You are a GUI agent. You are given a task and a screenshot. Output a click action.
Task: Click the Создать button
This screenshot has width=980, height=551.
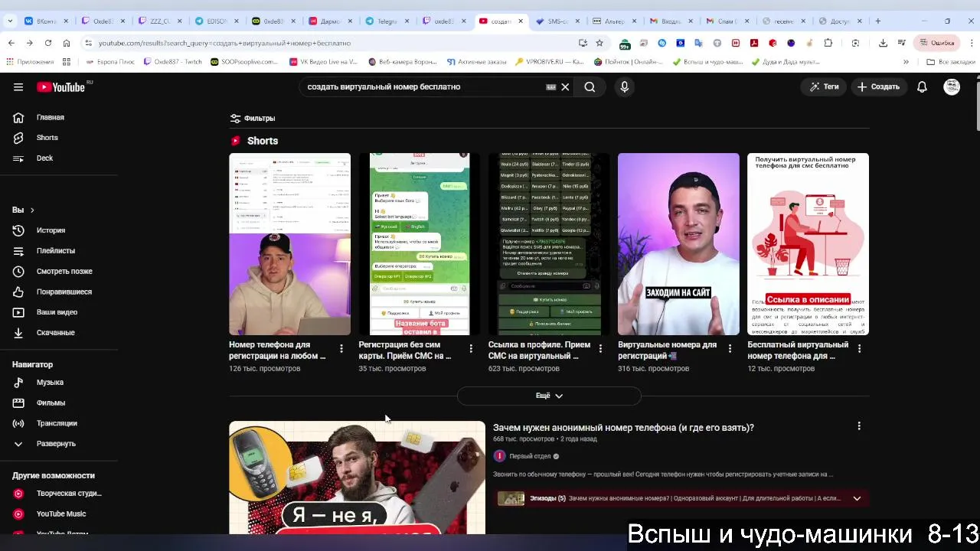(x=878, y=87)
